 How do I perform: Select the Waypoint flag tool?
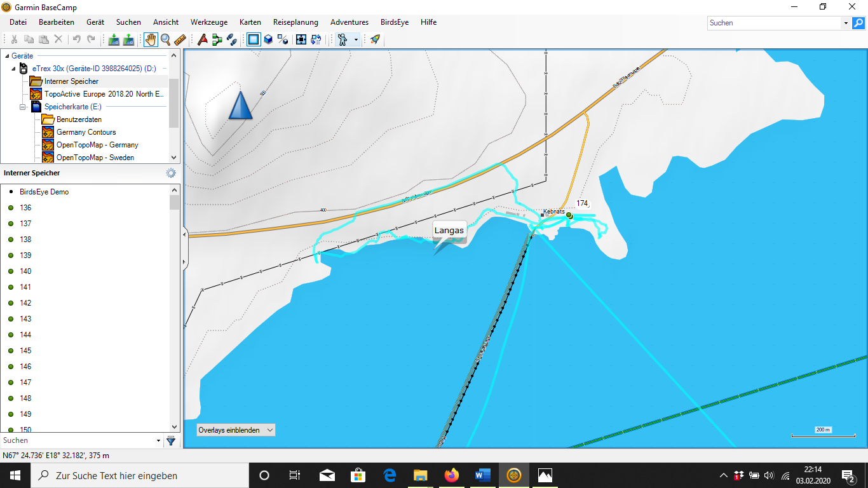203,39
